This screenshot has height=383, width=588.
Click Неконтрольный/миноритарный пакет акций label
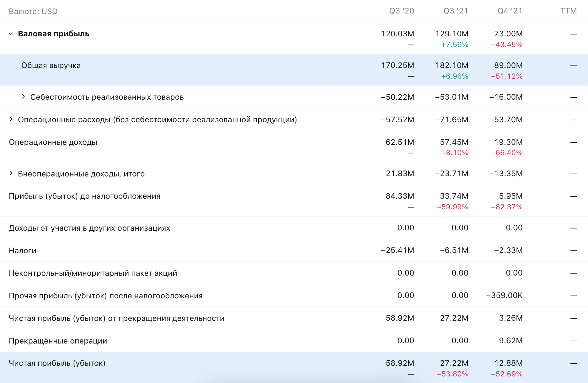pyautogui.click(x=93, y=273)
